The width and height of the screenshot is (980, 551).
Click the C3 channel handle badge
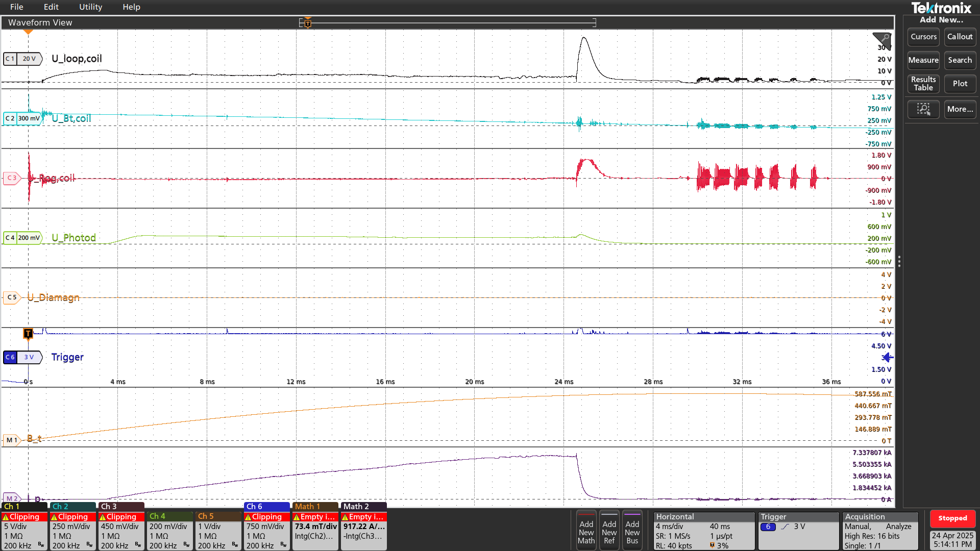pos(11,178)
